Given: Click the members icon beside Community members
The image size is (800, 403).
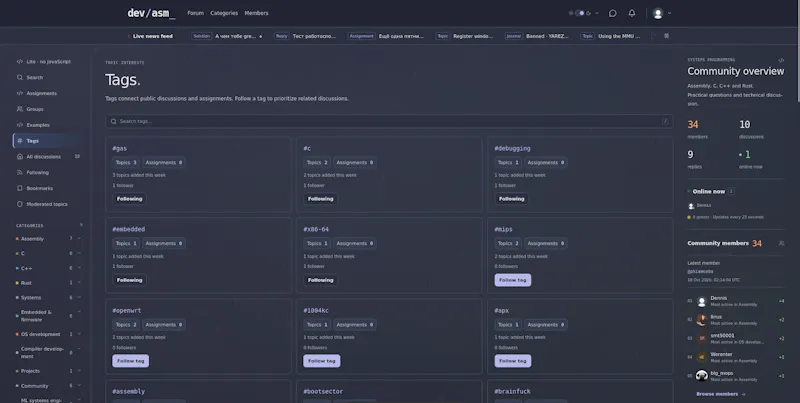Looking at the screenshot, I should click(781, 243).
